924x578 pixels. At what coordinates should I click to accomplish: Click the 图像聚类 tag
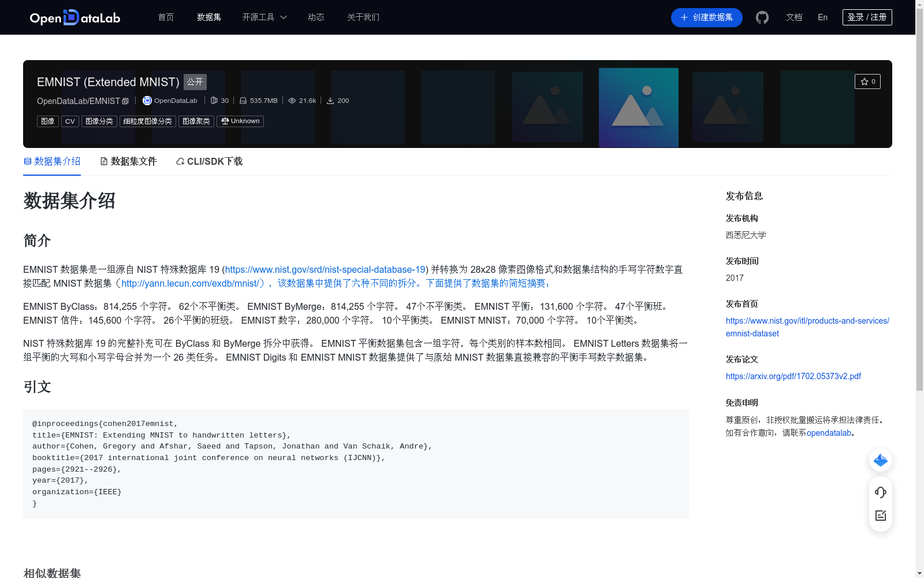pos(196,121)
